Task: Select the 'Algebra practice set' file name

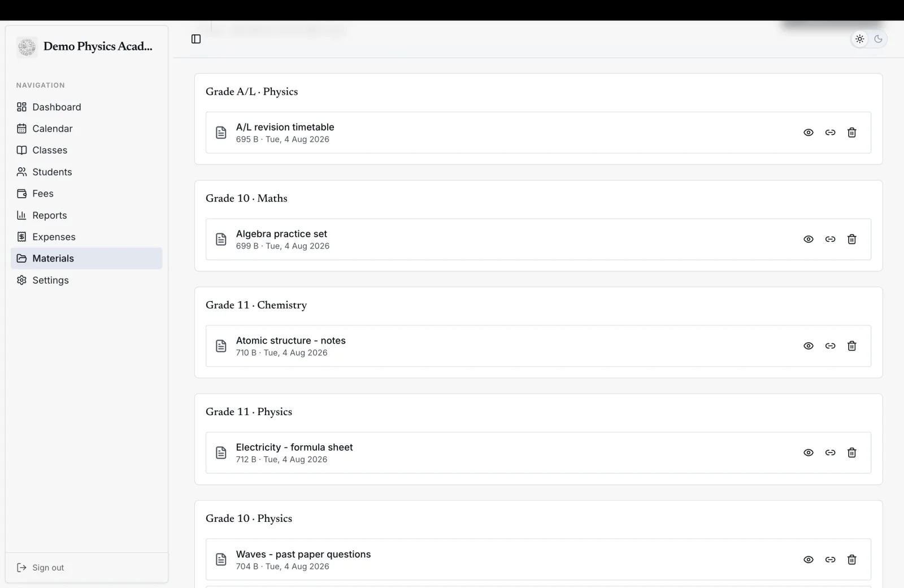Action: point(281,234)
